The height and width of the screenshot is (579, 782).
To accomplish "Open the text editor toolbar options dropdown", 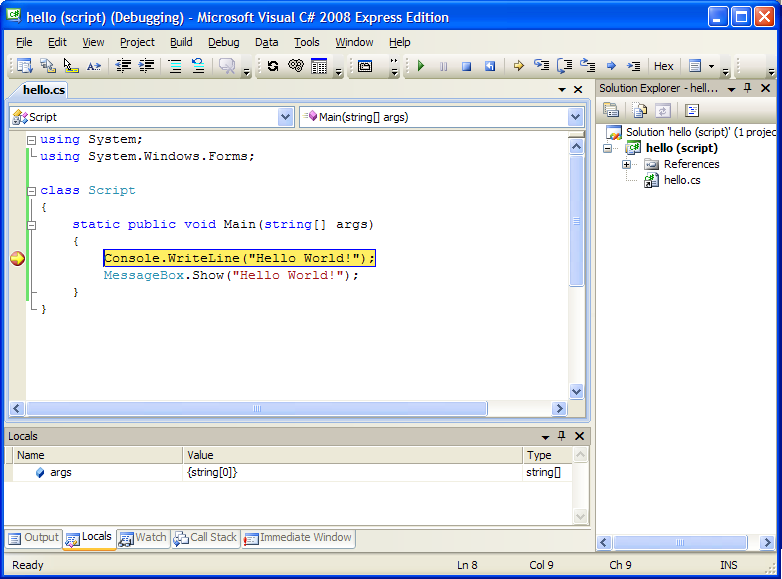I will (246, 72).
